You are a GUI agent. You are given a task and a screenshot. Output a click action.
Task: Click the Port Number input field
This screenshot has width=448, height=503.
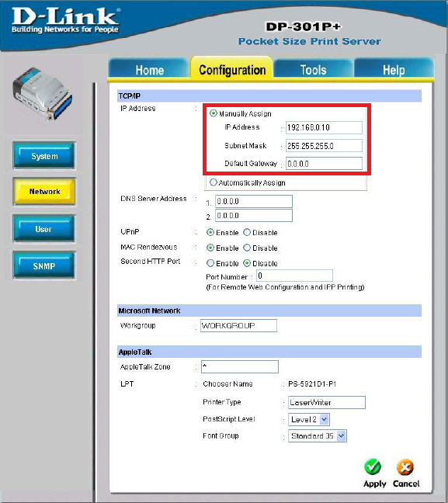click(294, 276)
